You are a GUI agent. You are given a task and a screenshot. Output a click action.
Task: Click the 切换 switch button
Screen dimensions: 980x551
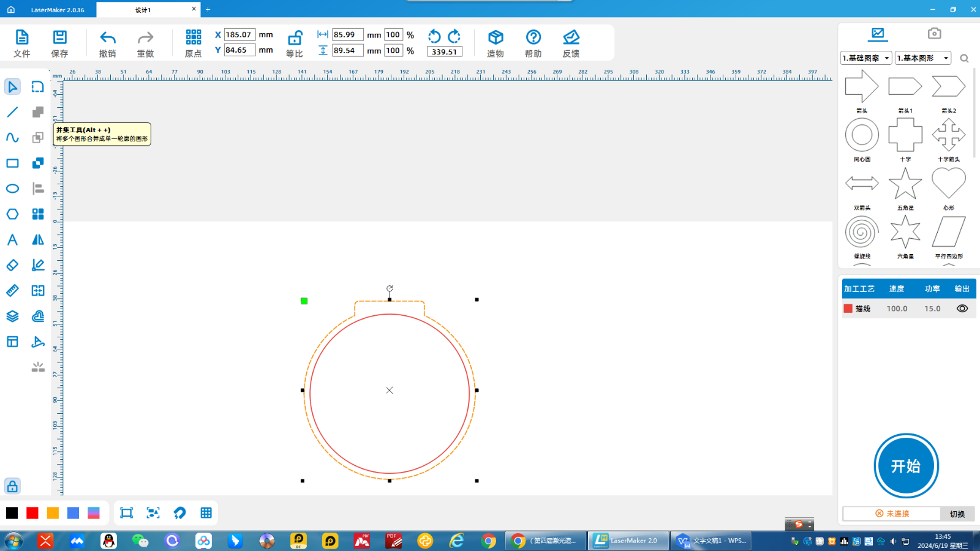click(x=957, y=514)
